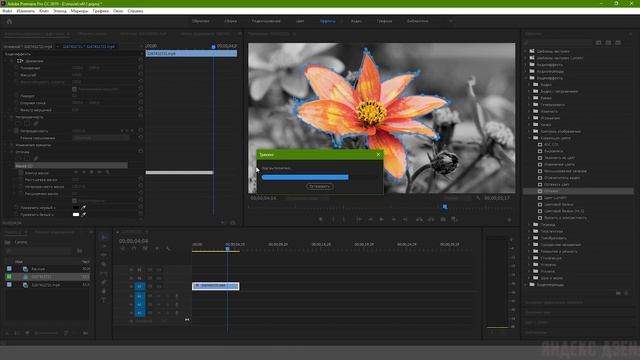The width and height of the screenshot is (640, 360).
Task: Open the Файл menu
Action: pos(7,11)
